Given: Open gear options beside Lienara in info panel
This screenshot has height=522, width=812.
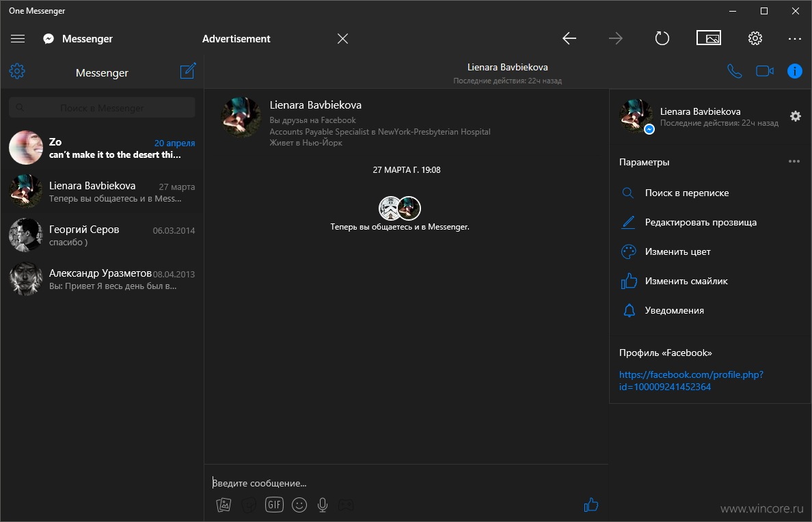Looking at the screenshot, I should [x=796, y=116].
